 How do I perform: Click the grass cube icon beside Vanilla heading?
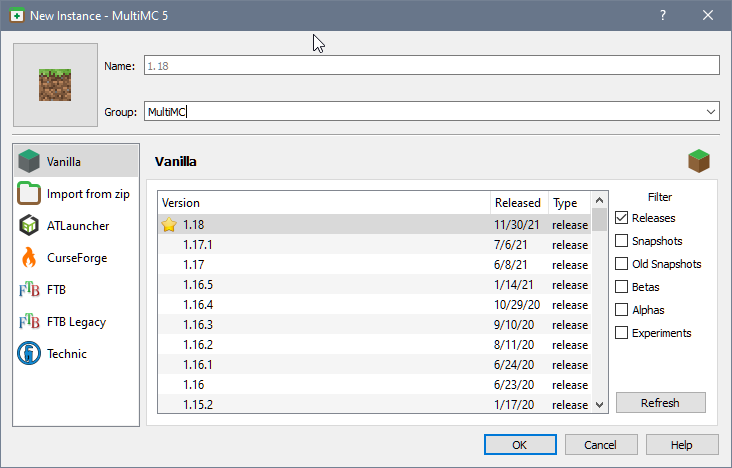coord(699,161)
